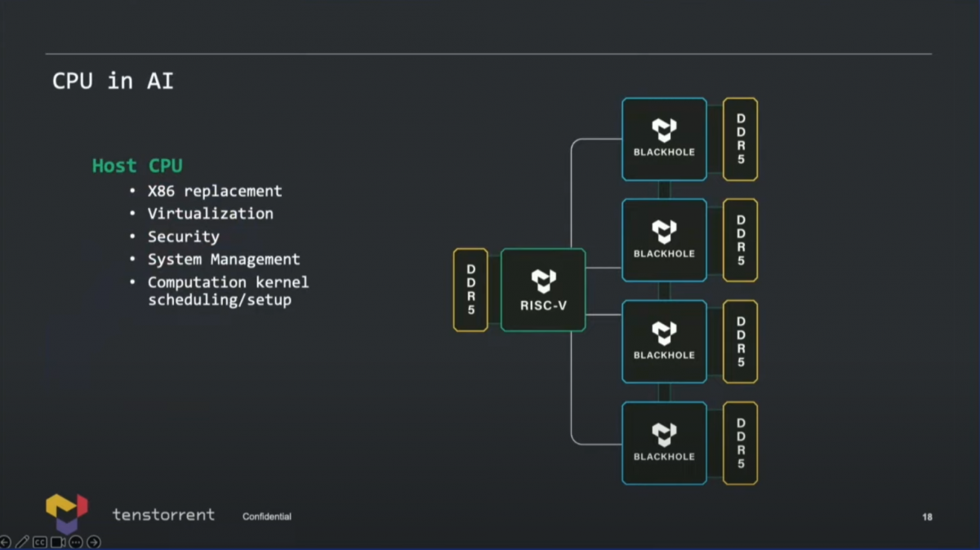Click the slide title CPU in AI
The image size is (980, 550).
tap(113, 81)
